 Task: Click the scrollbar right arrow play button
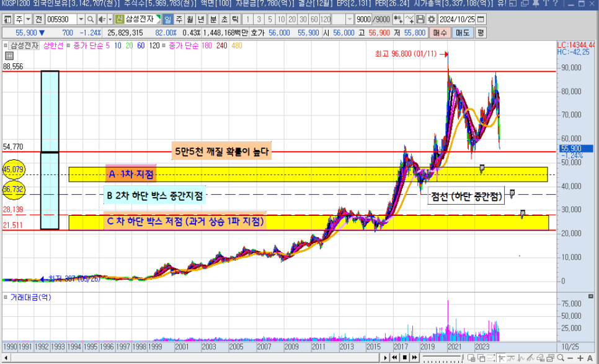pyautogui.click(x=386, y=358)
